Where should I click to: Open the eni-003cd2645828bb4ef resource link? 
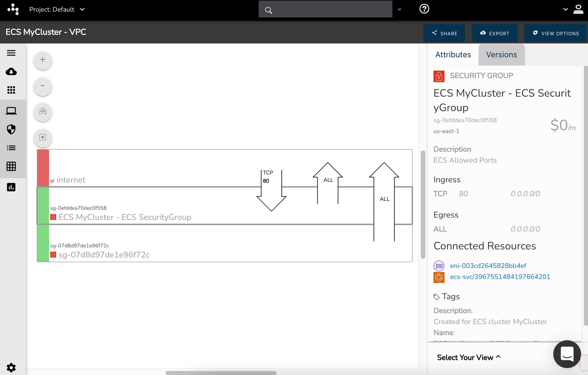[488, 266]
